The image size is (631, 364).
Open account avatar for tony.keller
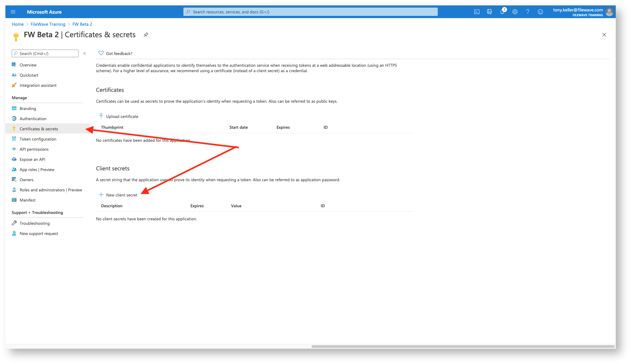tap(609, 12)
